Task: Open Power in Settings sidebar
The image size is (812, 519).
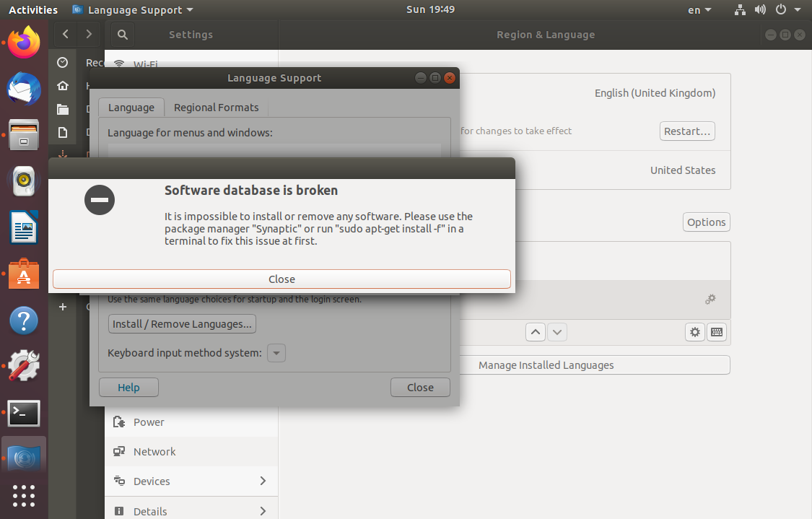Action: coord(191,422)
